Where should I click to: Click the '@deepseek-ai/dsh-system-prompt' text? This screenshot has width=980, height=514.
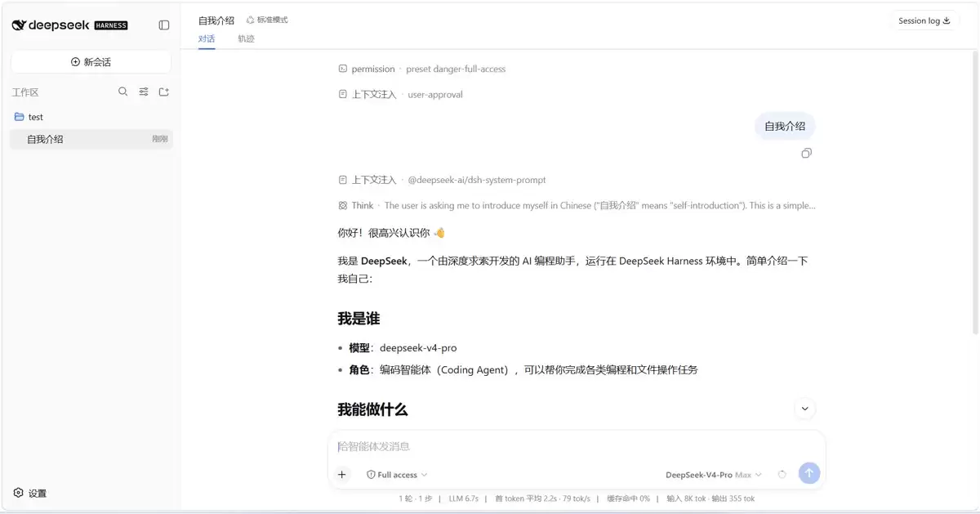tap(477, 180)
